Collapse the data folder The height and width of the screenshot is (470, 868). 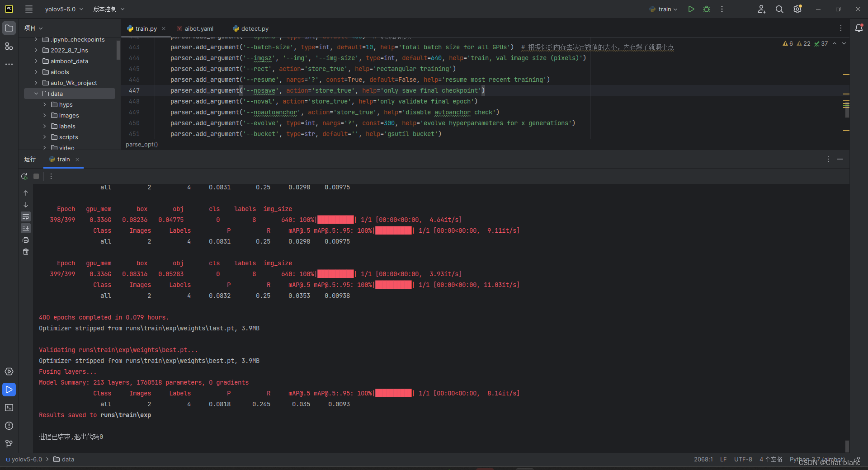click(x=36, y=94)
